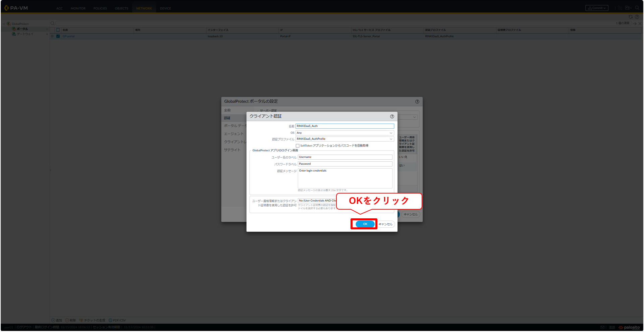This screenshot has height=332, width=644.
Task: Open the 認証プロファイル dropdown with RINKIDaaS_AuthProfile
Action: [x=344, y=139]
